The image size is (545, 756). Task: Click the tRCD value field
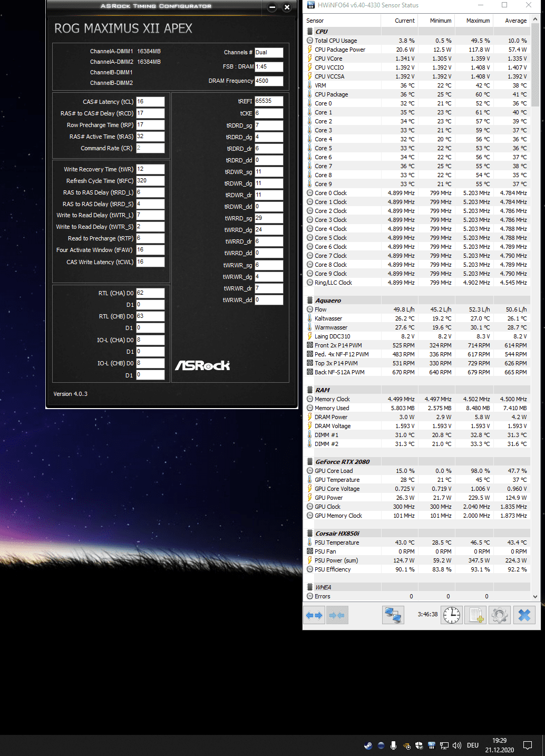(150, 113)
